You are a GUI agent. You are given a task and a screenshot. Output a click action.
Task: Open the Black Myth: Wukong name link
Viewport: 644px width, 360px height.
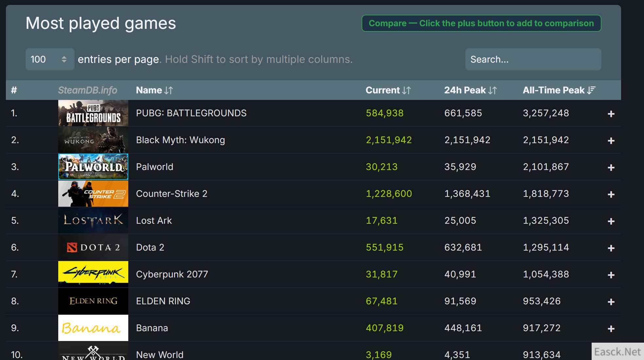[x=180, y=140]
